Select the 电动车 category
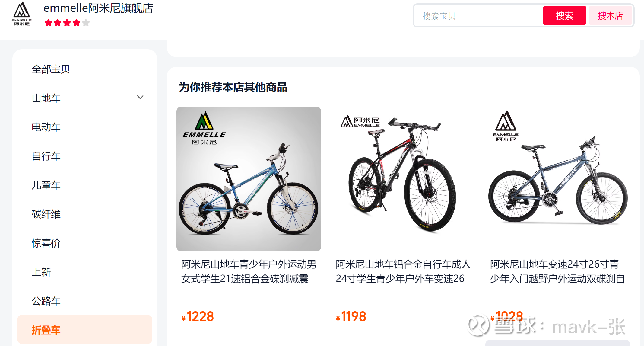Viewport: 644px width, 346px height. coord(46,127)
